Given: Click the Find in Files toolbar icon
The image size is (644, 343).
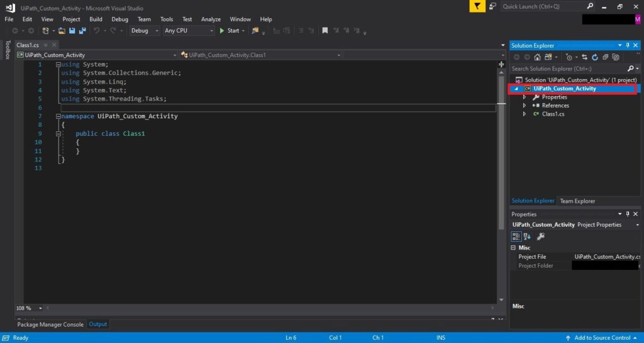Looking at the screenshot, I should click(x=255, y=31).
